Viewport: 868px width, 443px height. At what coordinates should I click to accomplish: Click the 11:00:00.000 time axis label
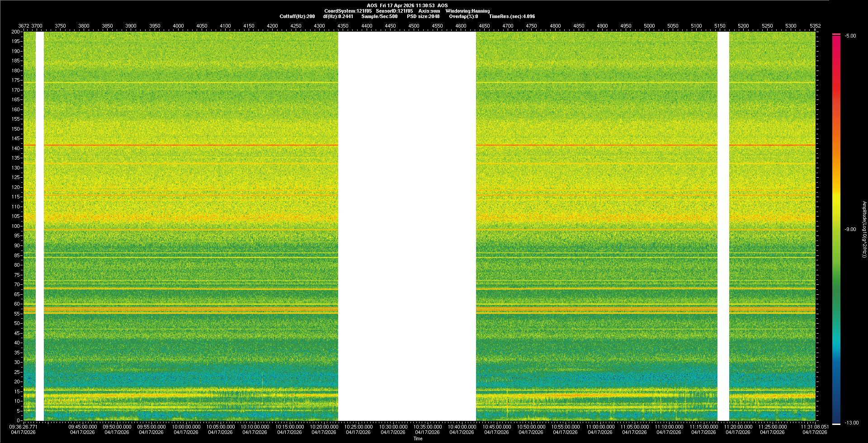click(600, 426)
